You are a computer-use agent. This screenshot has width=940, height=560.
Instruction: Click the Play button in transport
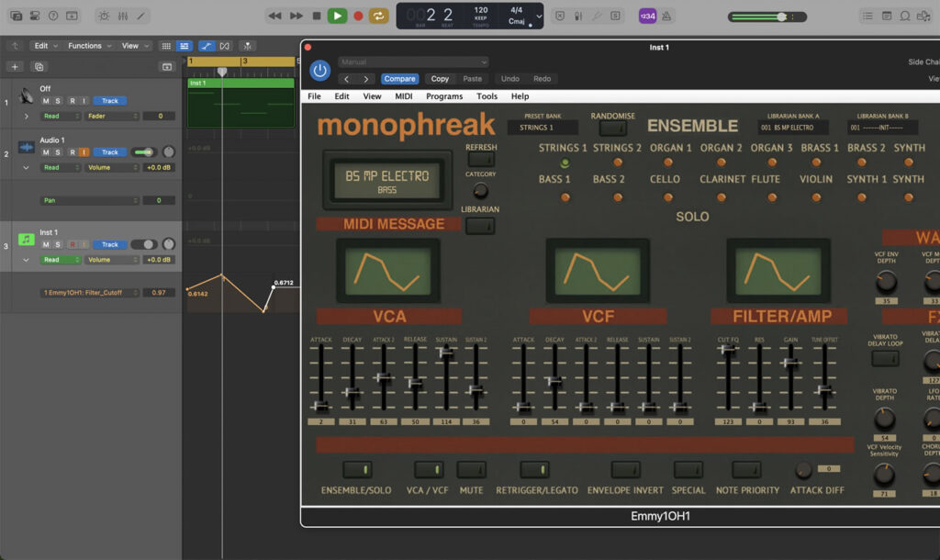tap(338, 16)
